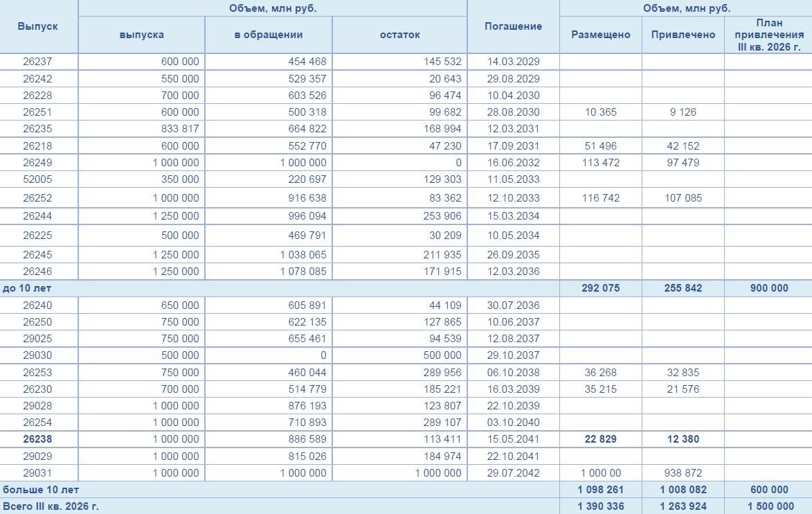Viewport: 812px width, 514px height.
Task: Click issue 29031 in first column
Action: click(38, 473)
